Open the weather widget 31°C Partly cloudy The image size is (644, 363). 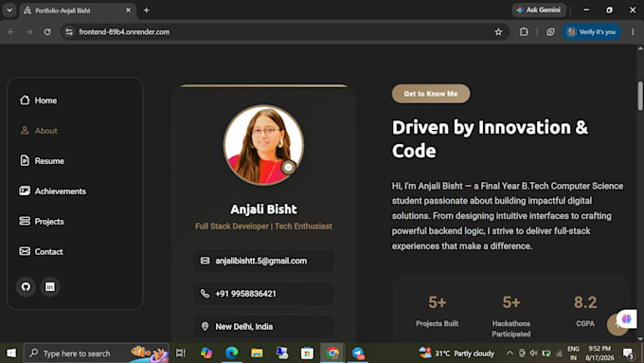click(456, 354)
